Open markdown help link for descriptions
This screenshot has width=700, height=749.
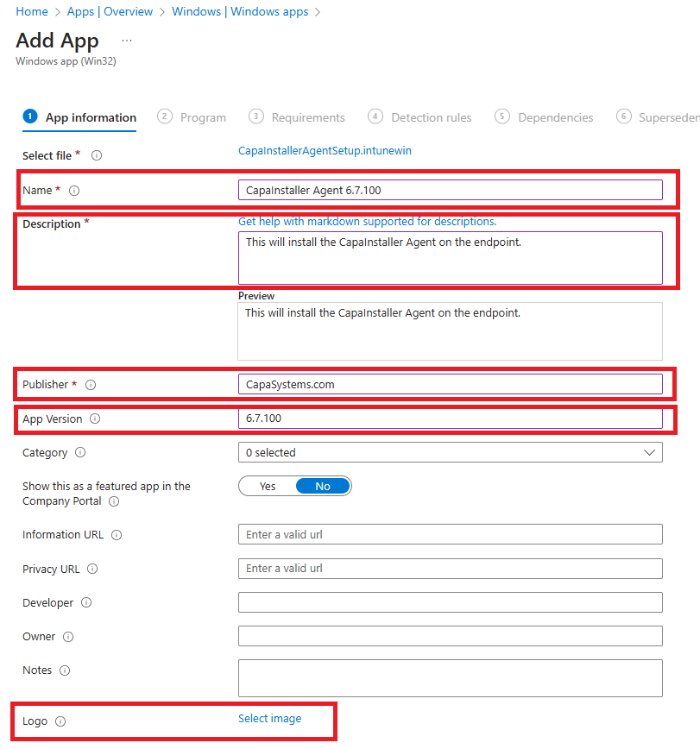(x=368, y=222)
